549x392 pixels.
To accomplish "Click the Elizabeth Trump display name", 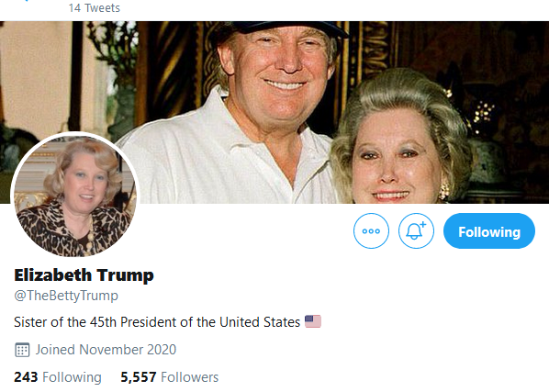I will coord(84,275).
